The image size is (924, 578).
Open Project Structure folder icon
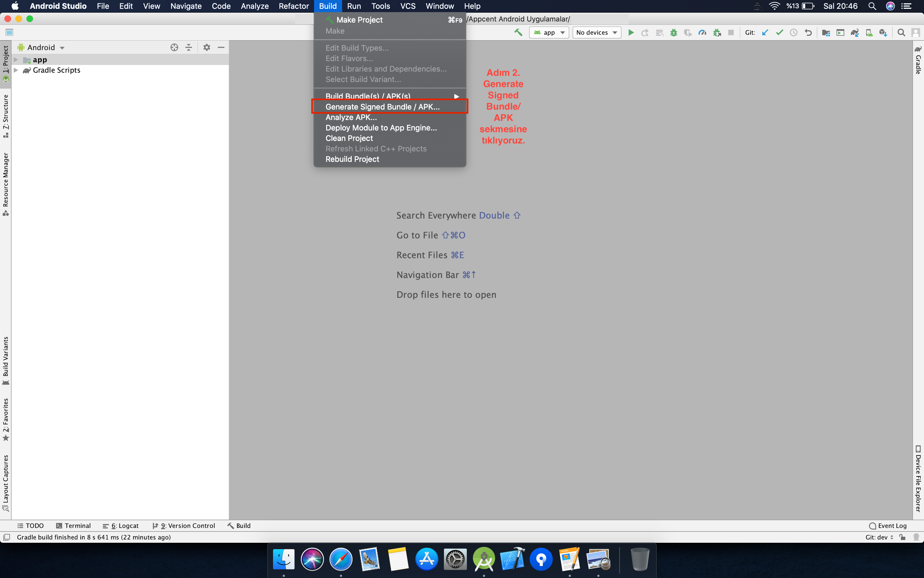(826, 32)
